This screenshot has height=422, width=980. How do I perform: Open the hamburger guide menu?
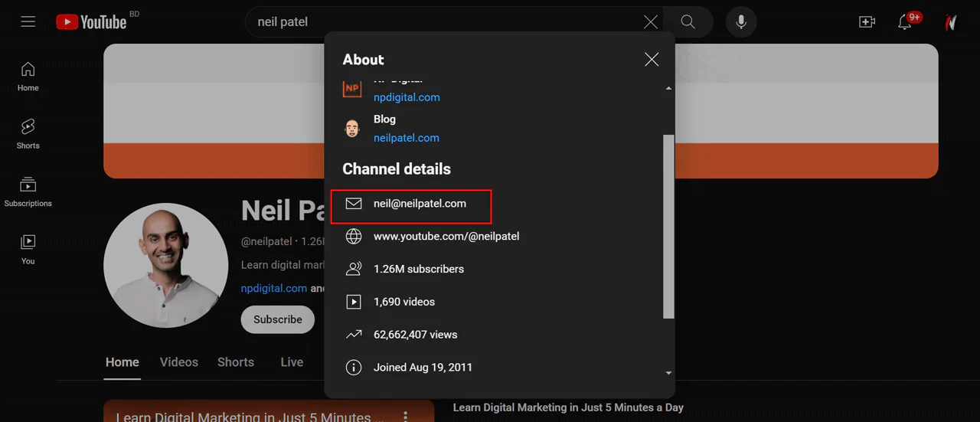pyautogui.click(x=28, y=21)
